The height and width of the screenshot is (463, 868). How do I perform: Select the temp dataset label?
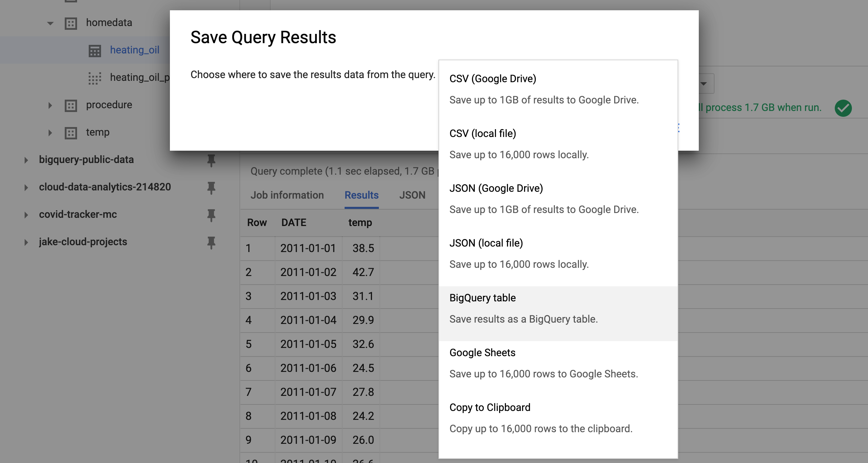pyautogui.click(x=98, y=132)
